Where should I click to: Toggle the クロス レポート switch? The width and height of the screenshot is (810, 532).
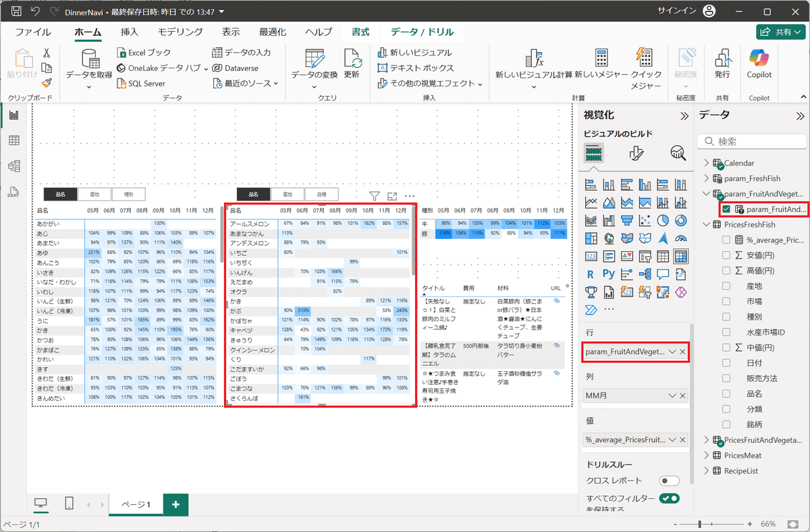tap(669, 481)
